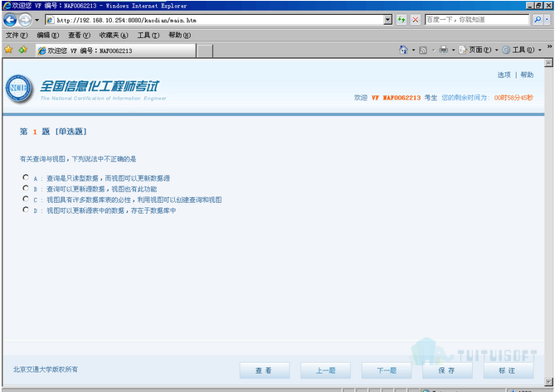Click the RSS feeds icon

[x=423, y=51]
